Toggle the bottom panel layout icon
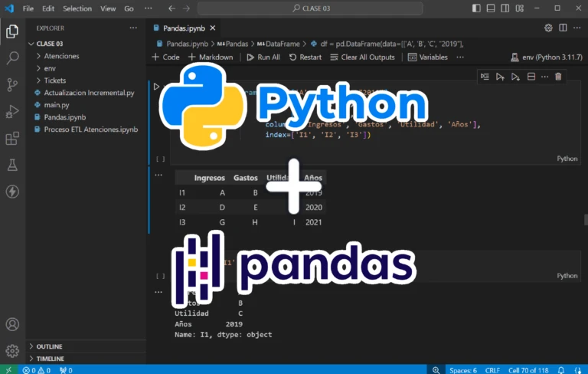The image size is (588, 374). 491,8
